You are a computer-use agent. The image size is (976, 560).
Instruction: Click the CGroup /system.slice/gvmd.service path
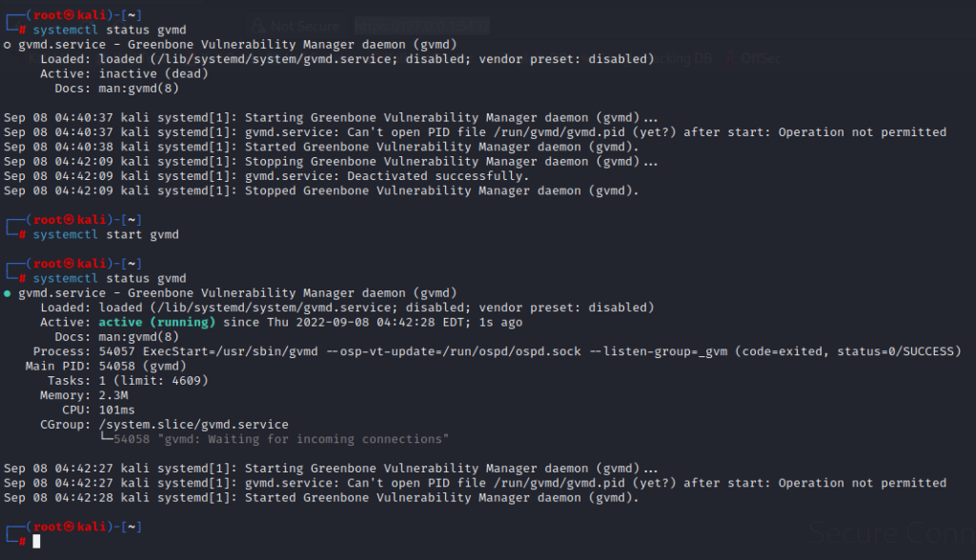coord(193,425)
